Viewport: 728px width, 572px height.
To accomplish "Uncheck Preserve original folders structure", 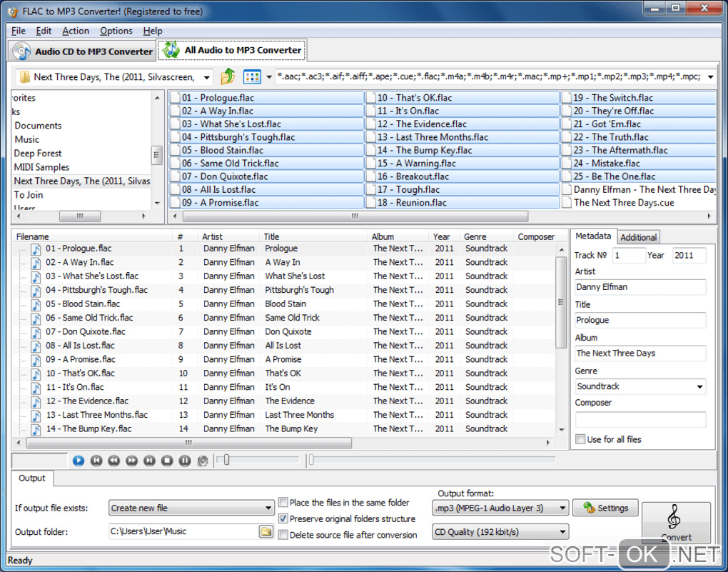I will pyautogui.click(x=283, y=518).
